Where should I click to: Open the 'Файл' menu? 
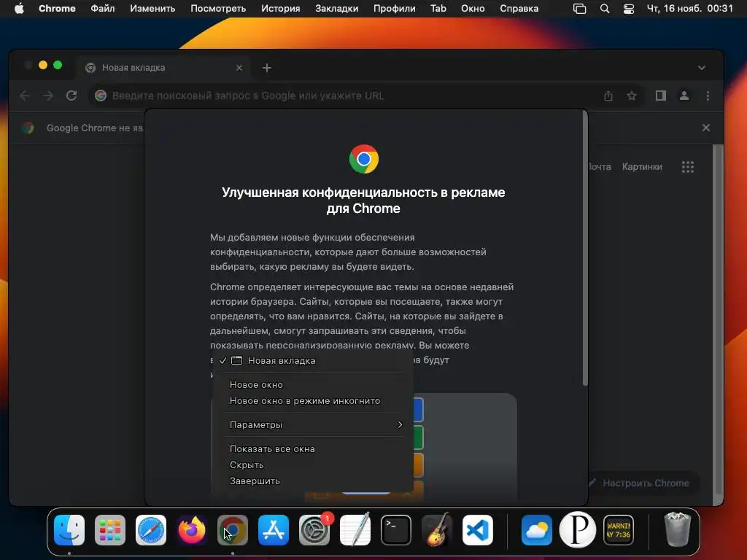click(102, 8)
